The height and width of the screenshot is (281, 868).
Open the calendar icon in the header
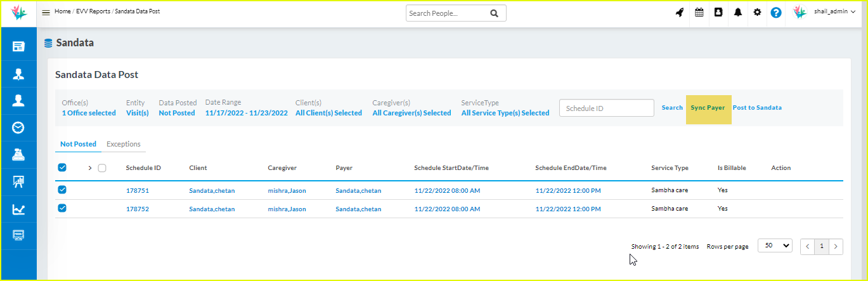pyautogui.click(x=699, y=13)
